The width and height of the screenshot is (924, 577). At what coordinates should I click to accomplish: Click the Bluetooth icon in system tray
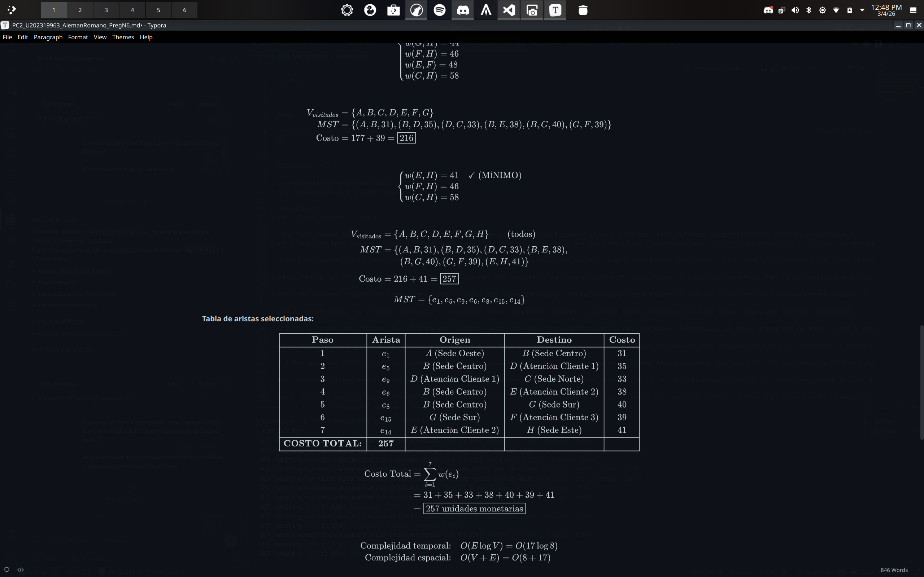coord(809,10)
